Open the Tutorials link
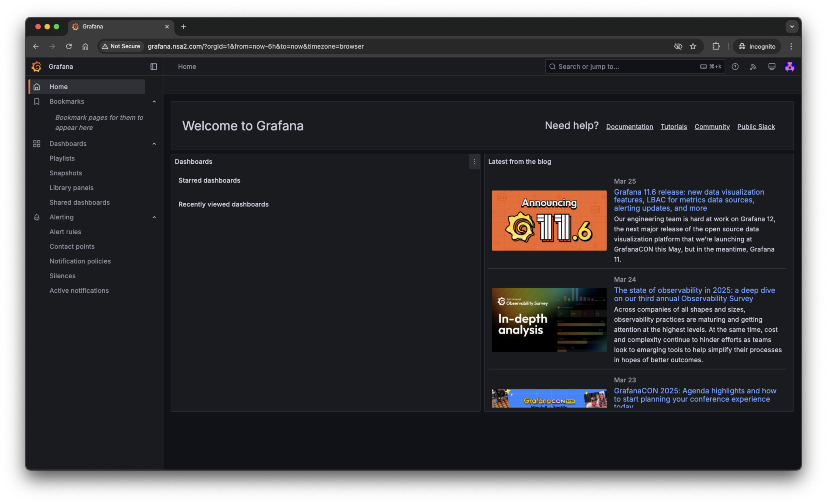 tap(674, 127)
